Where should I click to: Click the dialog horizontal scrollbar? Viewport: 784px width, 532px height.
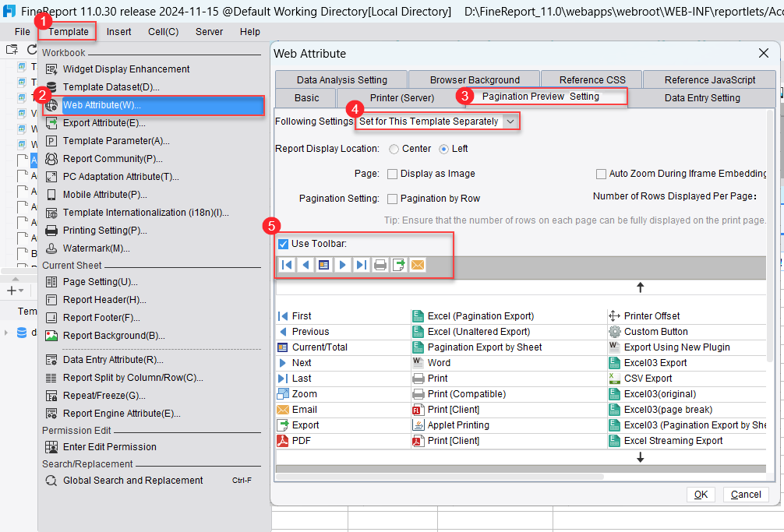click(440, 477)
